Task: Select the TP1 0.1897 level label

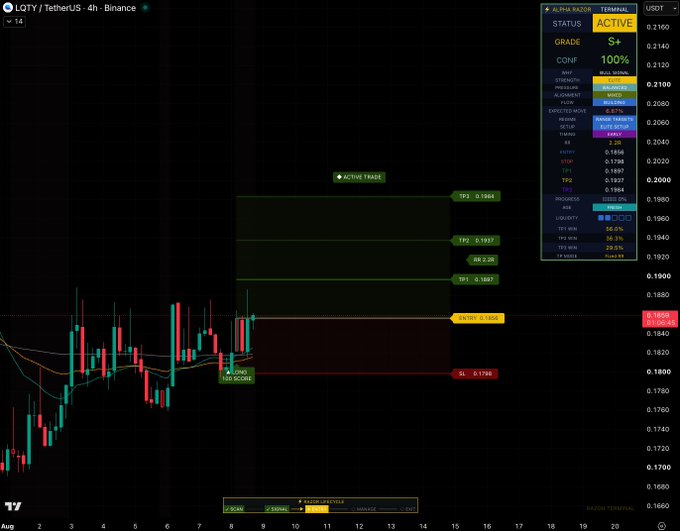Action: pos(475,279)
